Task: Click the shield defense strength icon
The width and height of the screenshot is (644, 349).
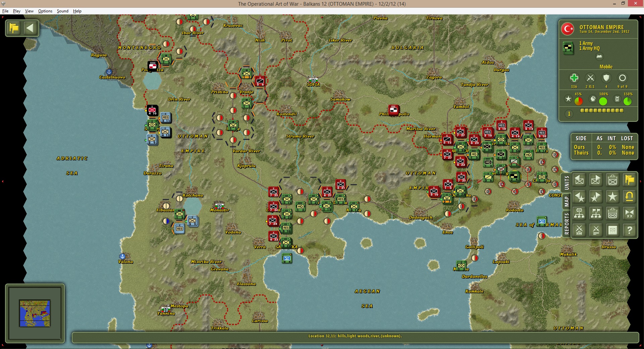Action: coord(606,78)
